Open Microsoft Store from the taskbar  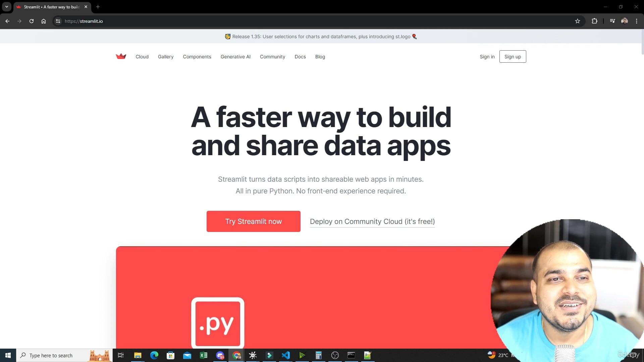click(x=170, y=355)
